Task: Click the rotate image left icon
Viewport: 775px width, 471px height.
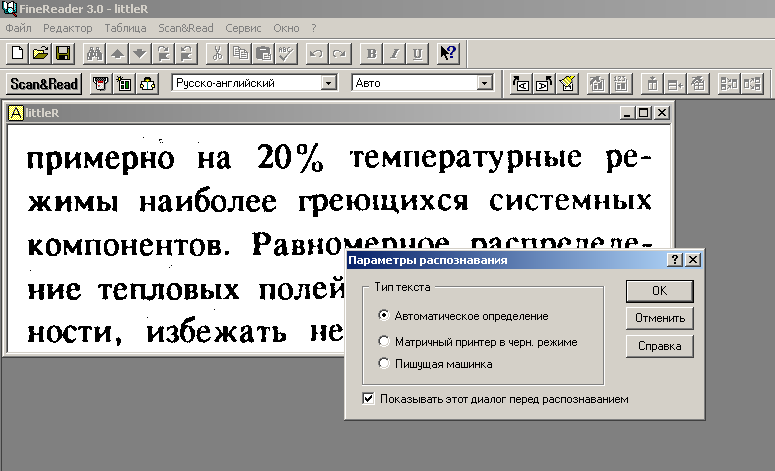Action: 521,84
